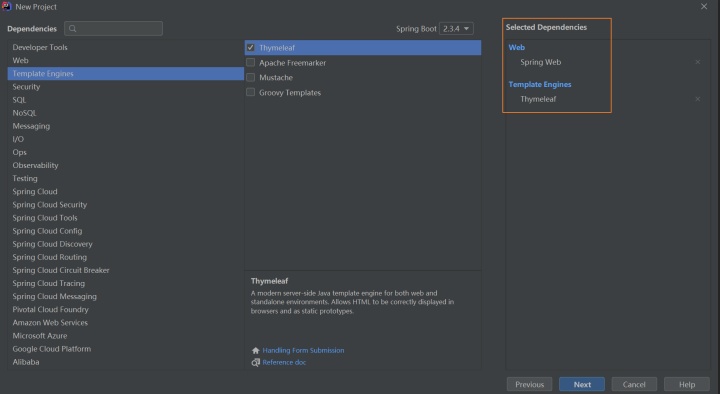The width and height of the screenshot is (720, 394).
Task: Select Spring Cloud Discovery category
Action: click(126, 244)
